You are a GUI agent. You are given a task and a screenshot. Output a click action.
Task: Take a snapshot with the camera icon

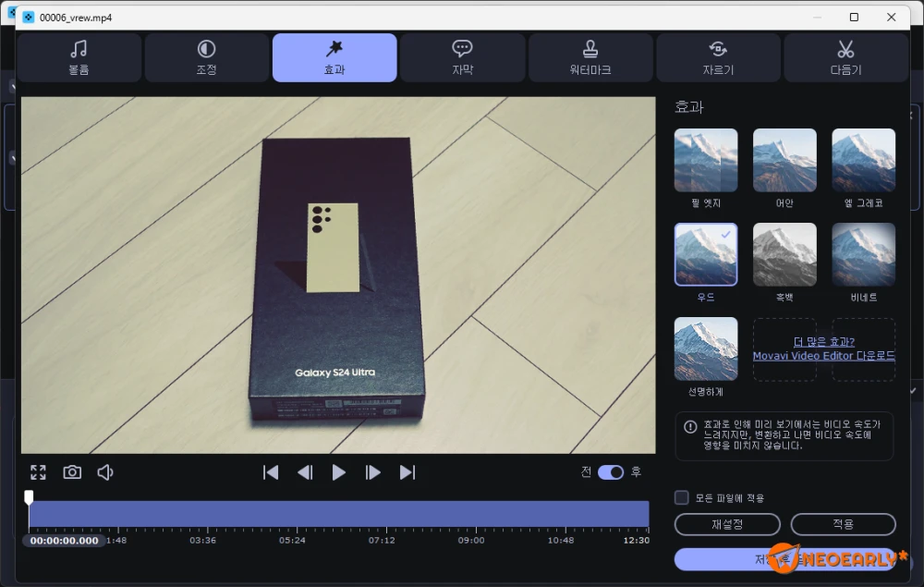point(72,472)
